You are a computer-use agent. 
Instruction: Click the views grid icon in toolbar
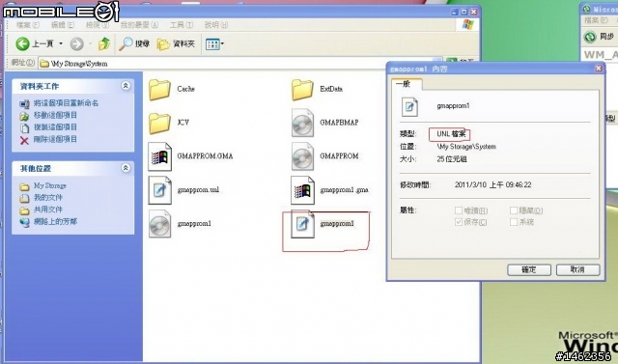(212, 44)
